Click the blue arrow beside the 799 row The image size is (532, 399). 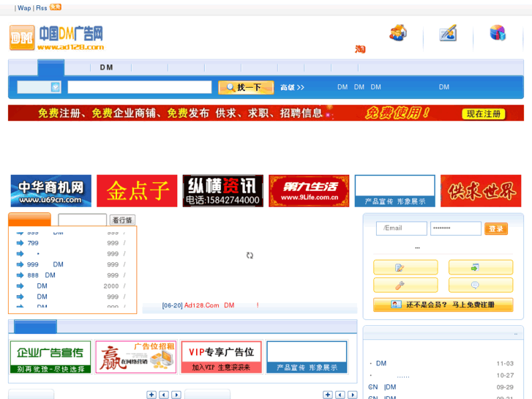[x=20, y=243]
